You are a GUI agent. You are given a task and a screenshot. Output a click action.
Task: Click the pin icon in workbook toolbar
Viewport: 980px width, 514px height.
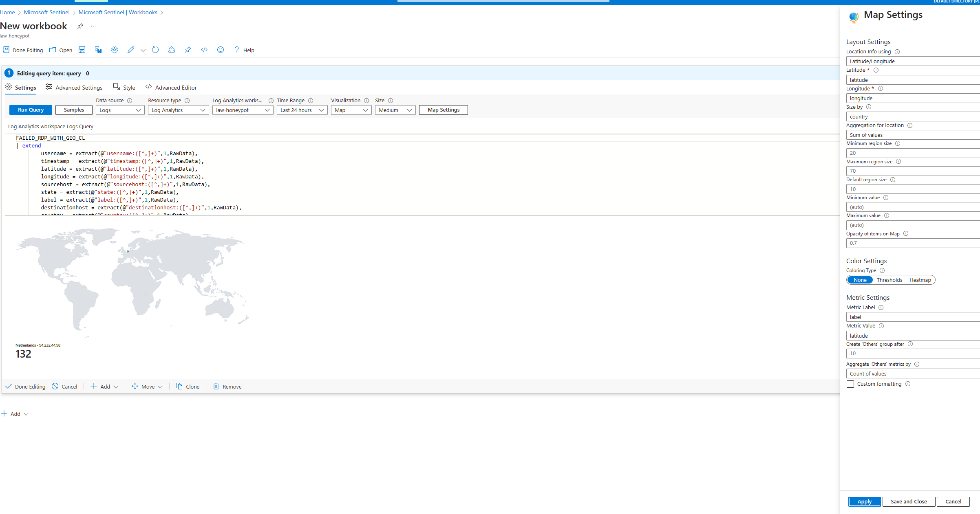(x=188, y=50)
